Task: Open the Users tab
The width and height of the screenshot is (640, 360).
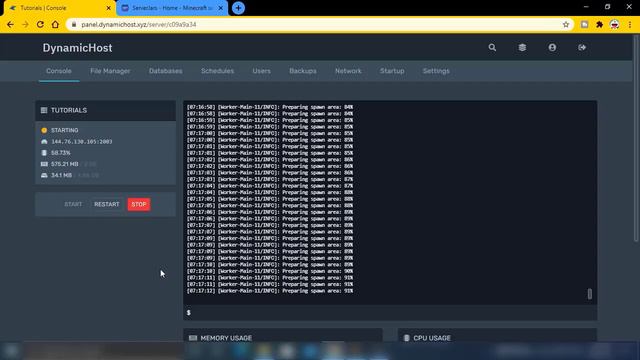Action: pos(261,71)
